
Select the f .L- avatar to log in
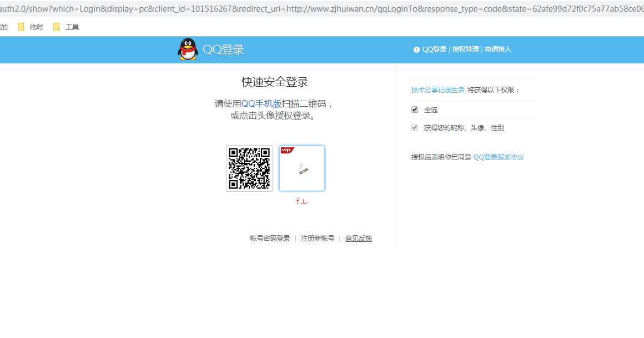302,168
